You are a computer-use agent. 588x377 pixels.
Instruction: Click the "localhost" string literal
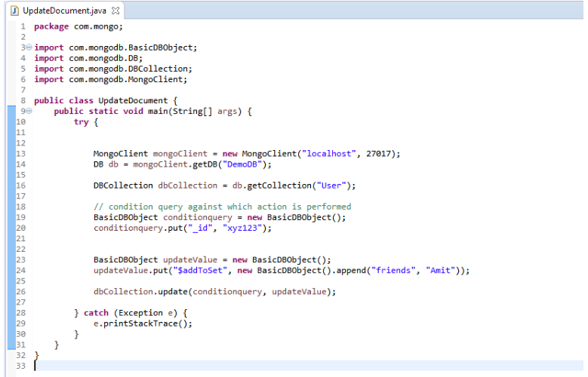pos(328,153)
